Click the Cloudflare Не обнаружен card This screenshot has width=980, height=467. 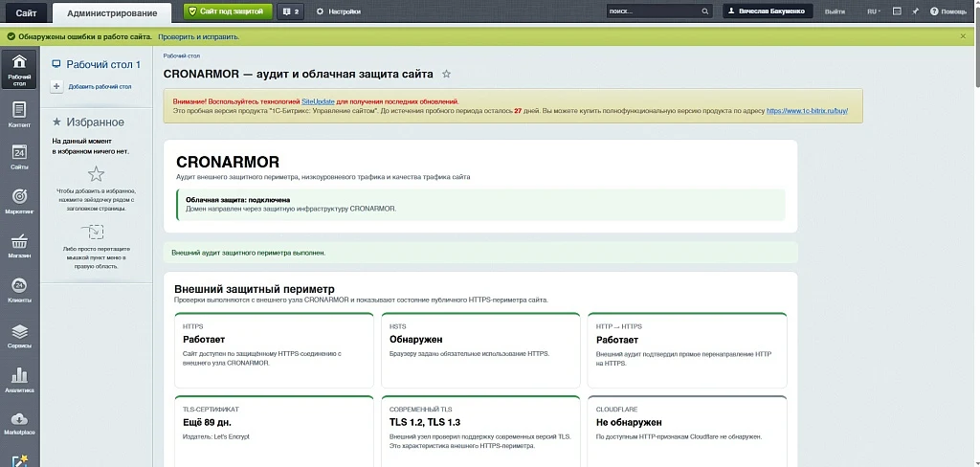click(x=687, y=432)
